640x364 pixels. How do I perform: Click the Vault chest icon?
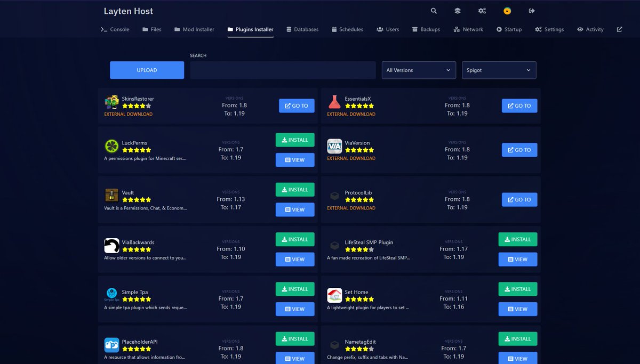click(x=111, y=196)
